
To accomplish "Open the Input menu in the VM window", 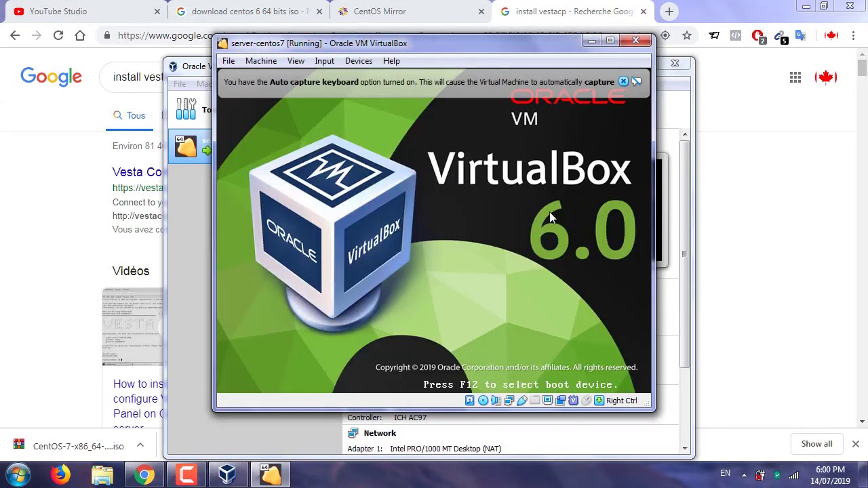I will click(x=324, y=61).
